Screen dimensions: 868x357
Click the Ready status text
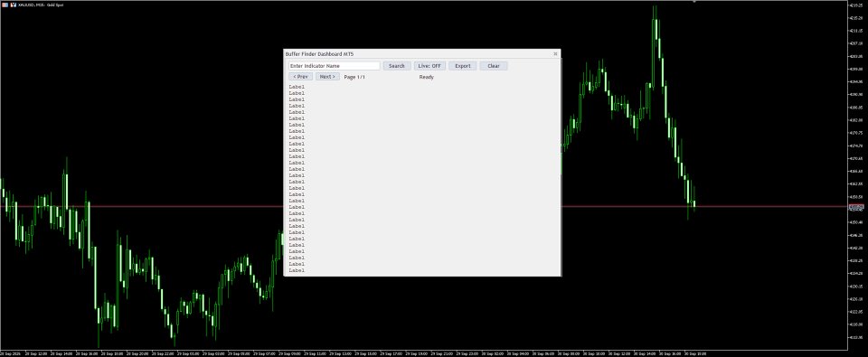click(x=426, y=77)
